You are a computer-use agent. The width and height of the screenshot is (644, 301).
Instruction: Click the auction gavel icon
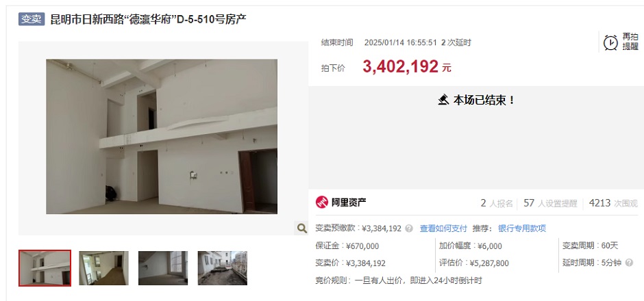pos(443,100)
